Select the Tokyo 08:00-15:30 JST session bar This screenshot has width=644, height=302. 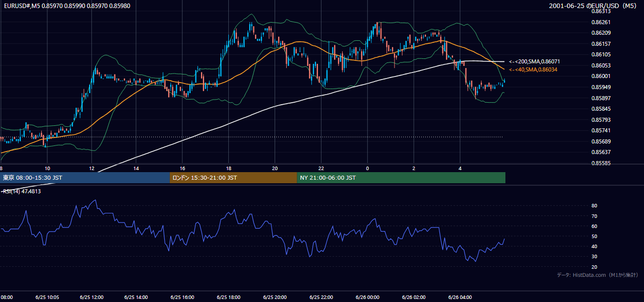click(x=85, y=178)
